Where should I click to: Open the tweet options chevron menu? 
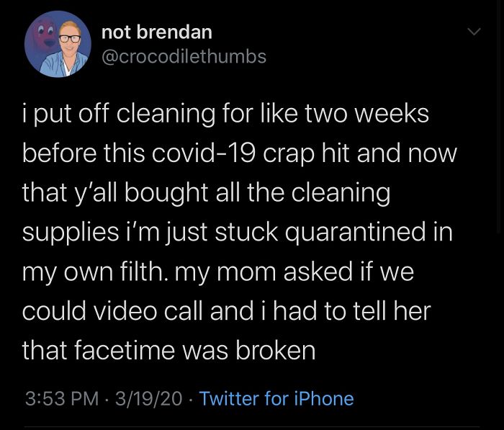coord(473,32)
